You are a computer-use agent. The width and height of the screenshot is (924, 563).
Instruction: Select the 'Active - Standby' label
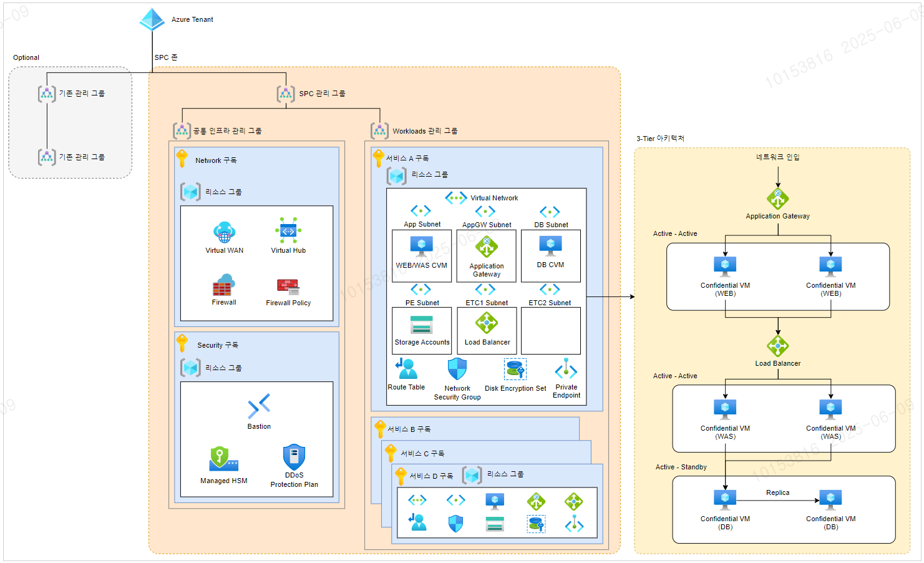[x=681, y=467]
